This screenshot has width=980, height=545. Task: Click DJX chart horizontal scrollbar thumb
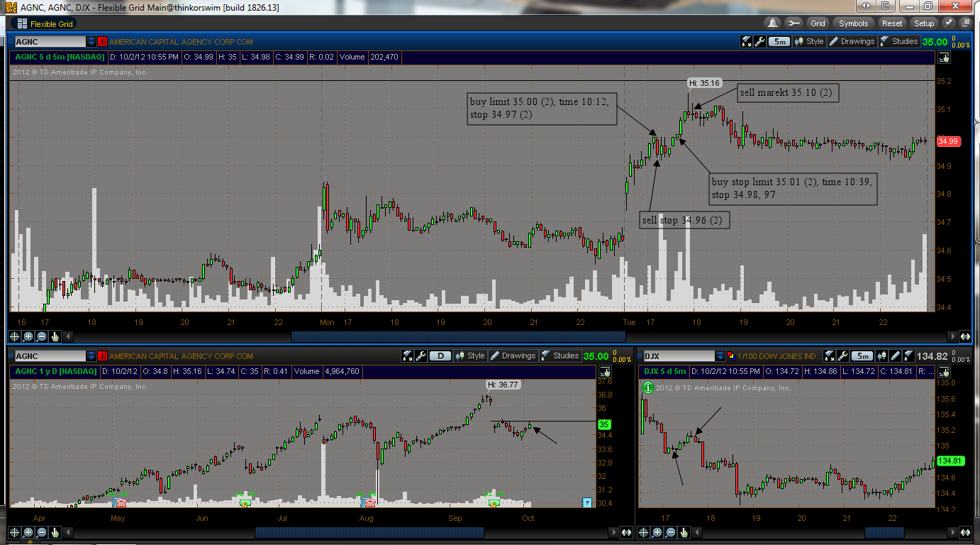pyautogui.click(x=883, y=532)
